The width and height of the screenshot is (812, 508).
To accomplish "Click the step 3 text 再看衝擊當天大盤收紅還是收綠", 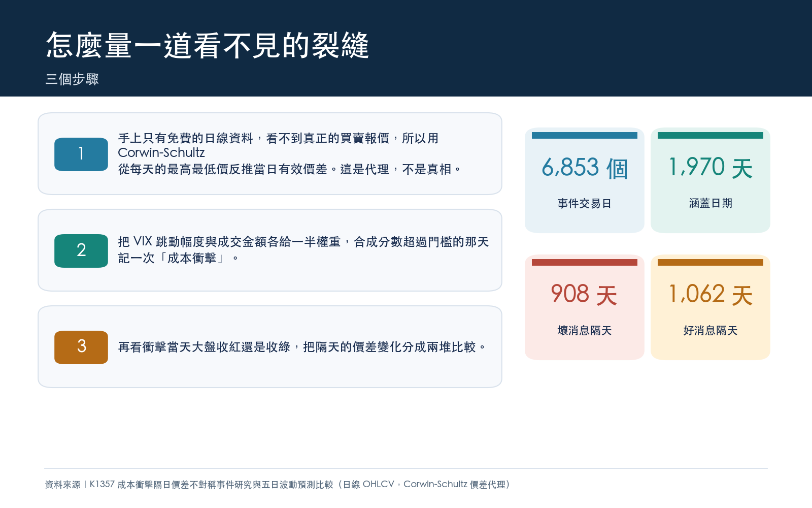I will click(x=302, y=347).
